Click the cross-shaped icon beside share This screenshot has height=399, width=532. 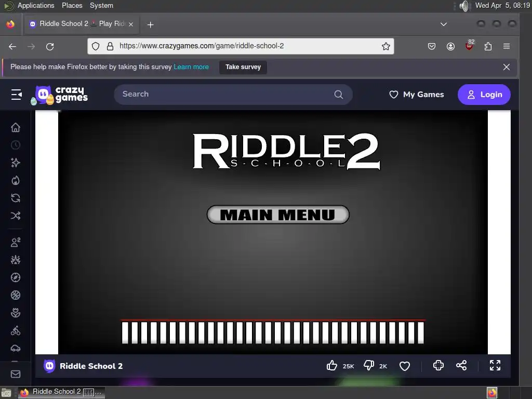(x=438, y=365)
